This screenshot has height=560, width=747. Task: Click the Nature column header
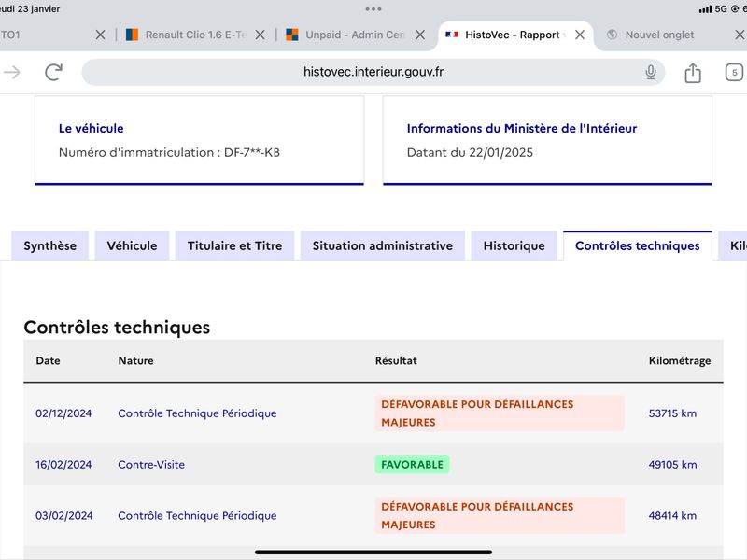(135, 360)
